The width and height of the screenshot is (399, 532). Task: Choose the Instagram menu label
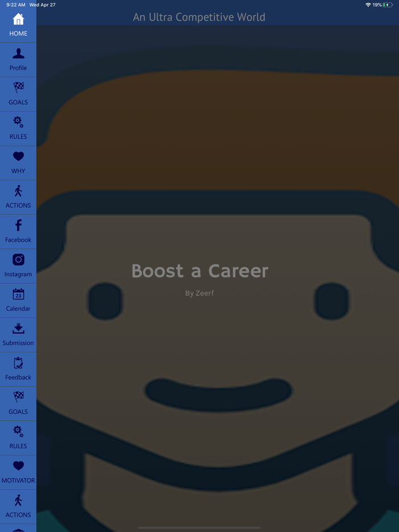click(x=18, y=274)
